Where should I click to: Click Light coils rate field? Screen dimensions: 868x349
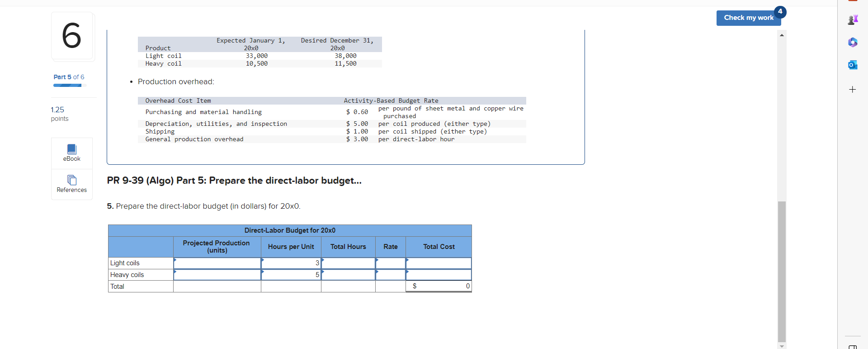[x=391, y=263]
